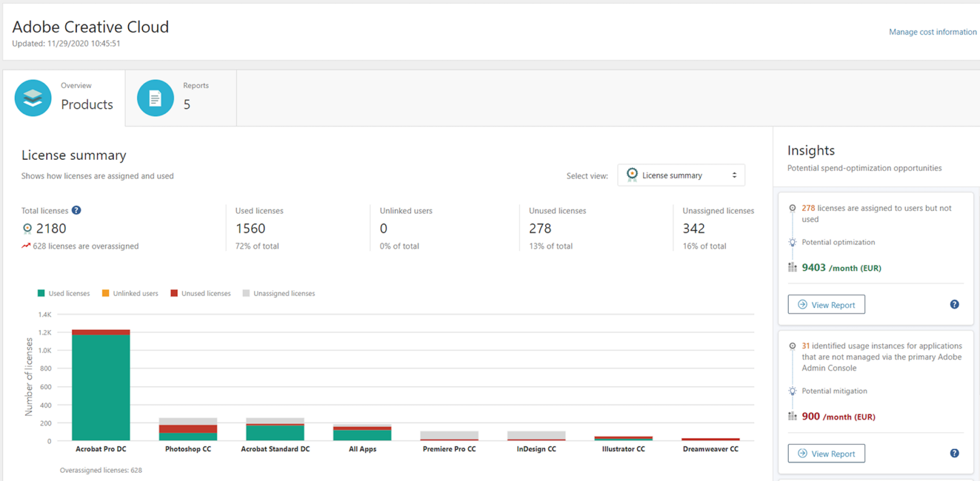Click the All Apps bar in the chart
Viewport: 980px width, 481px height.
point(362,433)
